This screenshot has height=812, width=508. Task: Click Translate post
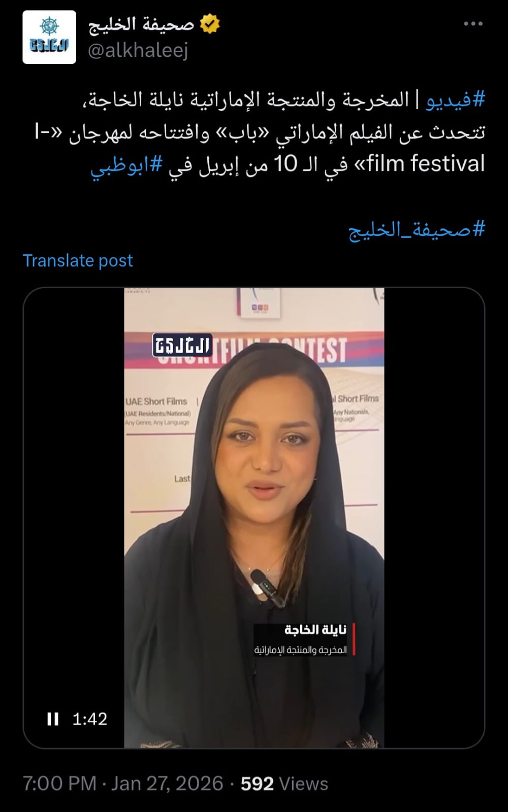point(78,260)
